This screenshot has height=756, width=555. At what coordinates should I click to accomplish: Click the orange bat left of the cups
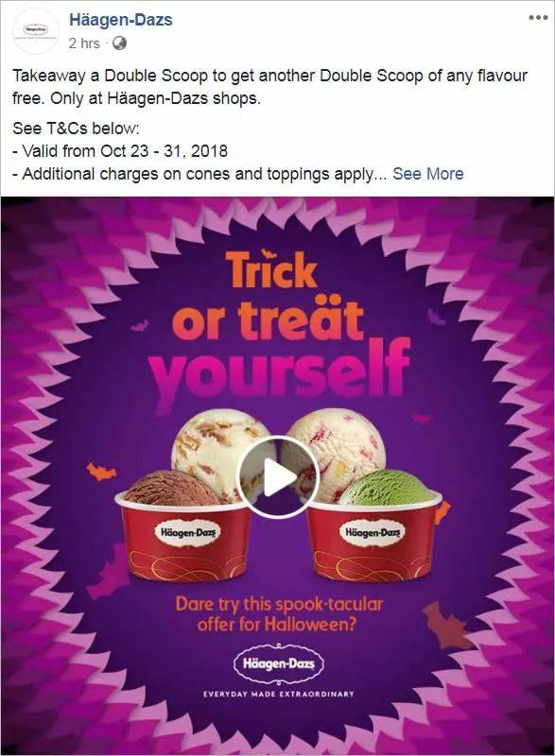pos(101,472)
